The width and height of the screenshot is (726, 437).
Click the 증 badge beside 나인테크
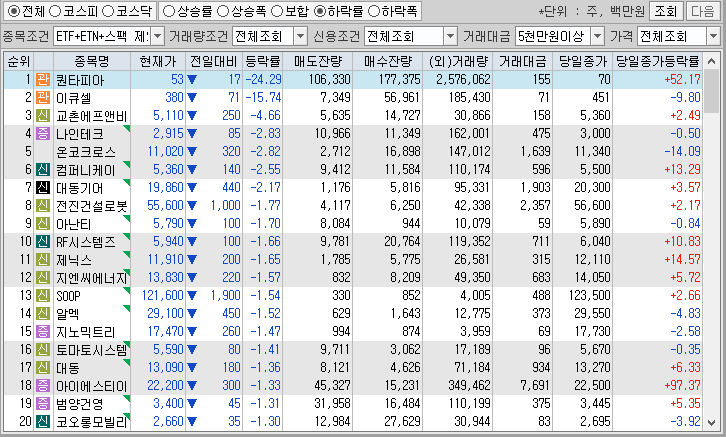[43, 133]
